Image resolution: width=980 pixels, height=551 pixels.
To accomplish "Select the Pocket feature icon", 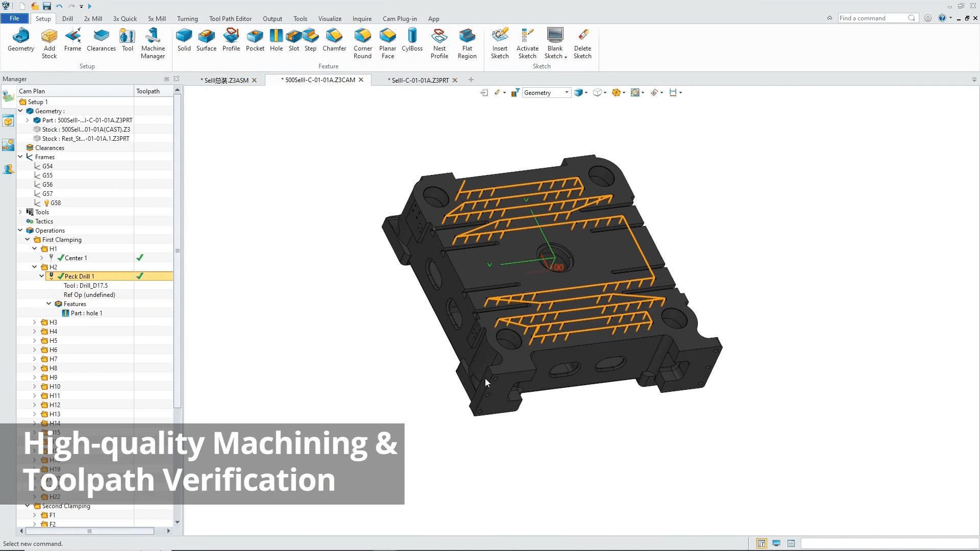I will pyautogui.click(x=255, y=37).
